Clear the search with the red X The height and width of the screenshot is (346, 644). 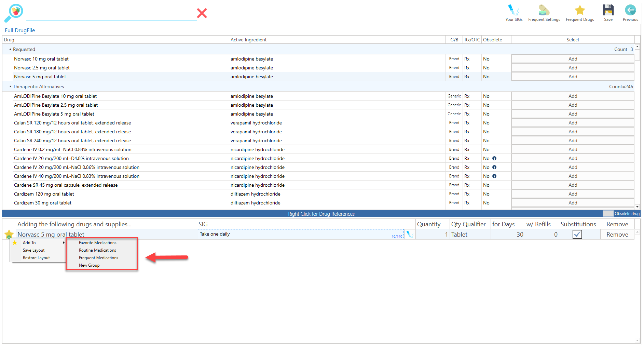point(202,13)
